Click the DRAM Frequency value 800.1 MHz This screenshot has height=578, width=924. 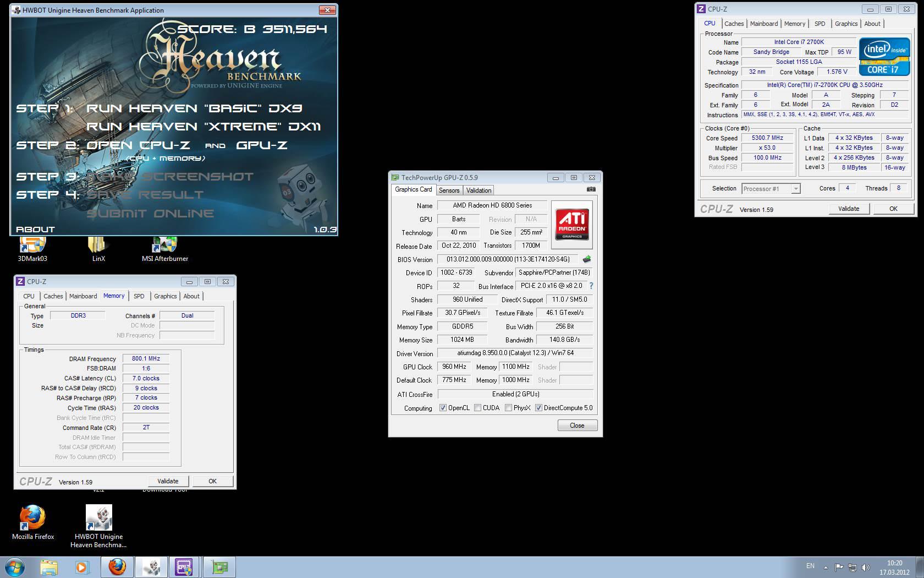tap(146, 358)
